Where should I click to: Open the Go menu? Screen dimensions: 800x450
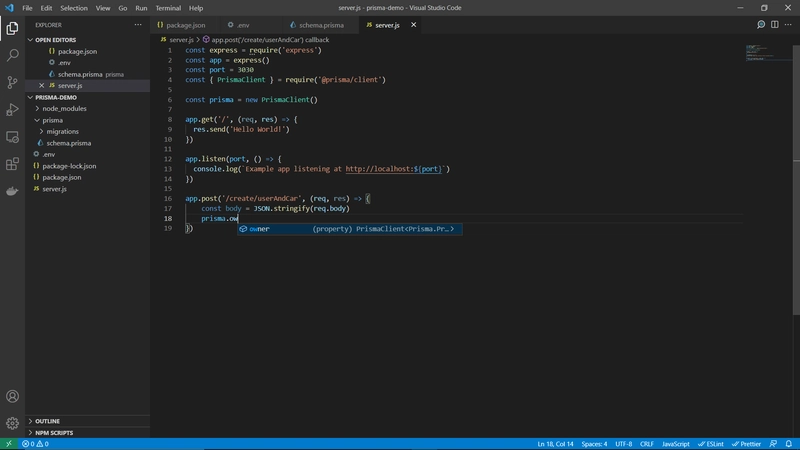coord(122,8)
